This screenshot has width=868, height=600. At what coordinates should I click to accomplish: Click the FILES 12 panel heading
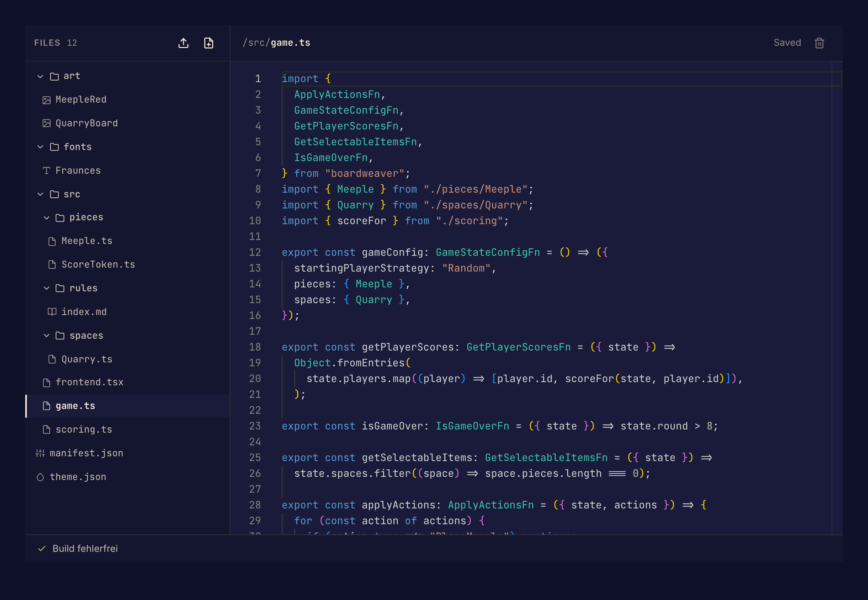coord(56,43)
